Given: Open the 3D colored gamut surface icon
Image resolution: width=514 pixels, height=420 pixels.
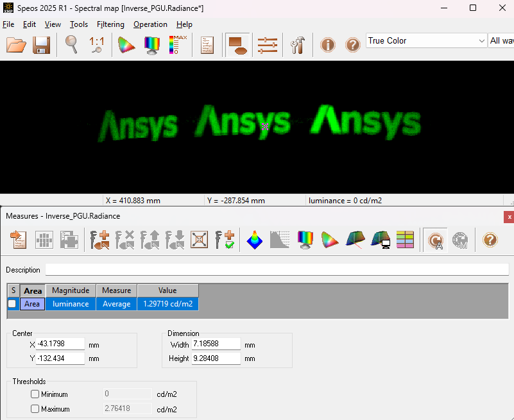Looking at the screenshot, I should point(356,240).
